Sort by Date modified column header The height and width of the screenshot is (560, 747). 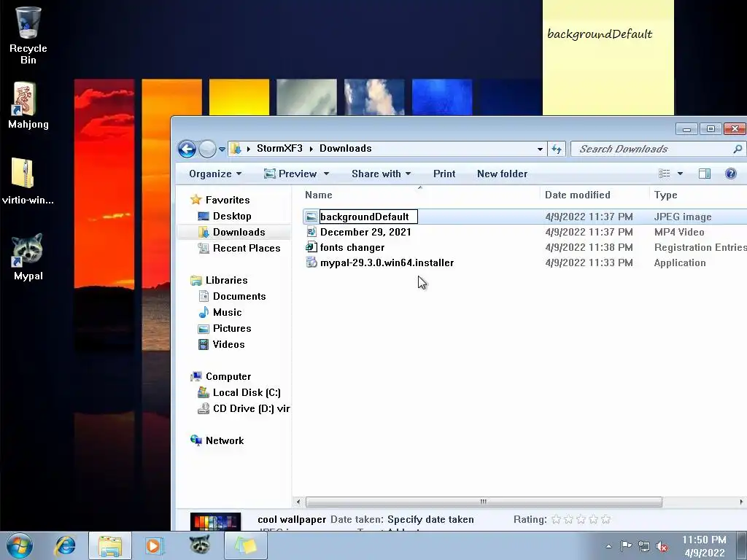(578, 195)
